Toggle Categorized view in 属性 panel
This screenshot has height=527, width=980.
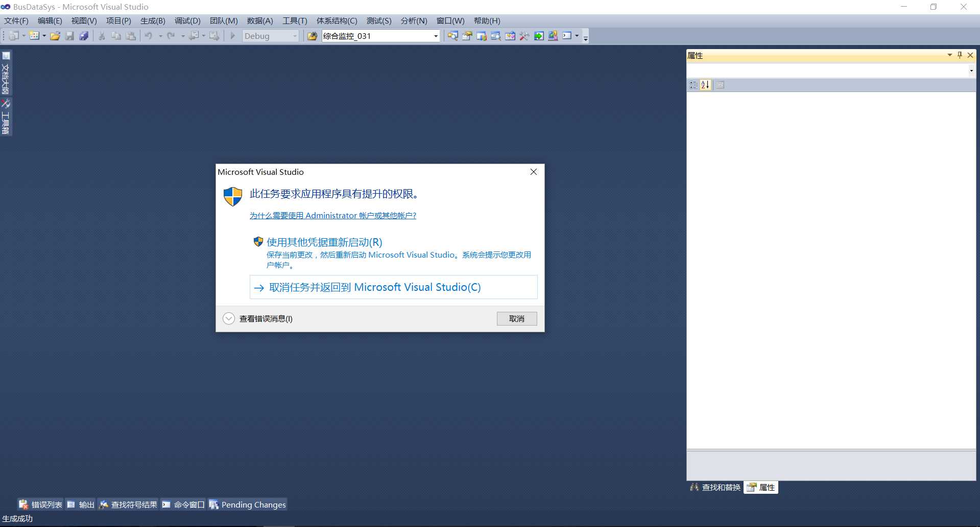[x=694, y=85]
